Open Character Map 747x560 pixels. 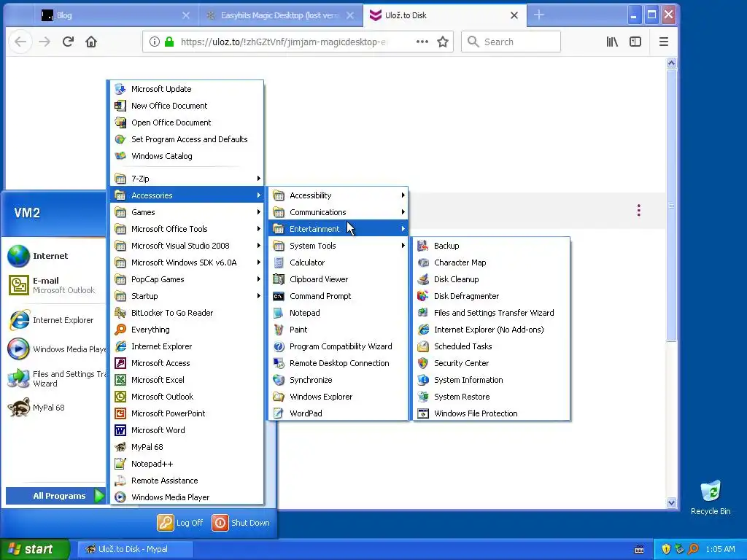[491, 262]
